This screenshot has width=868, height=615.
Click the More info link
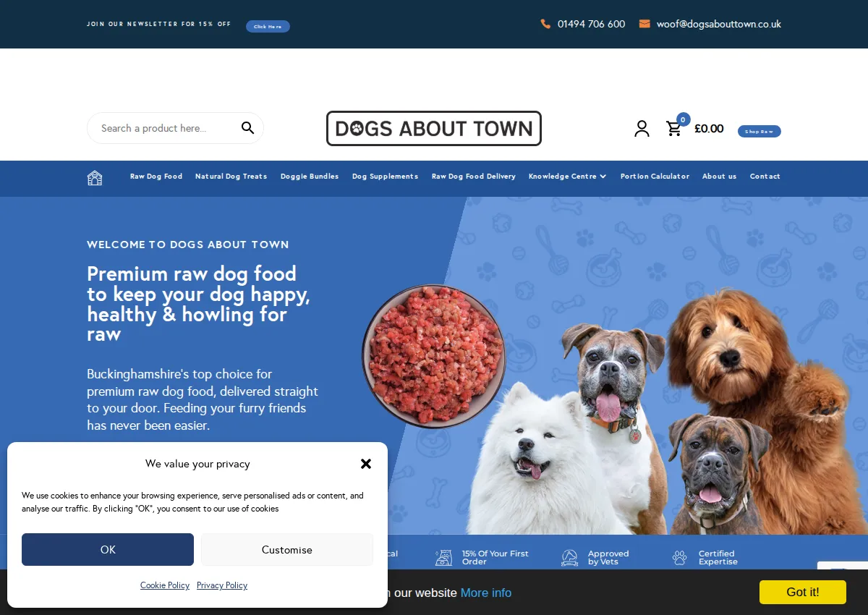[x=486, y=593]
